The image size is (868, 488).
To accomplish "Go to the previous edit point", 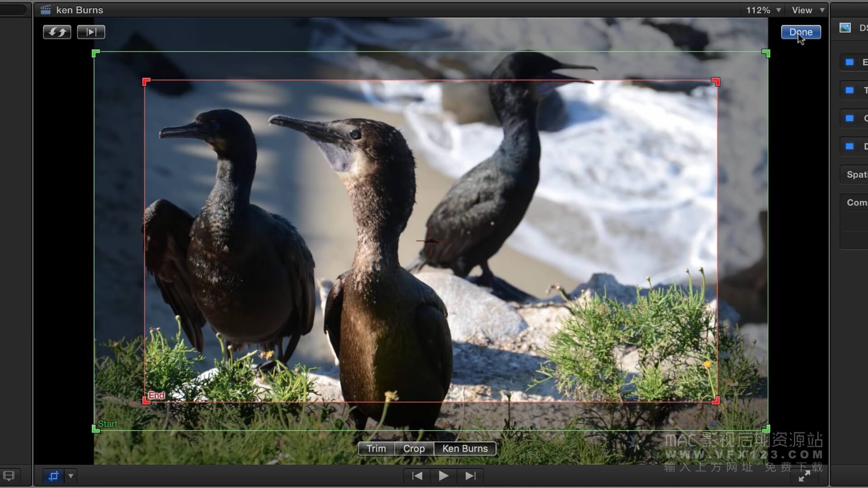I will point(417,476).
